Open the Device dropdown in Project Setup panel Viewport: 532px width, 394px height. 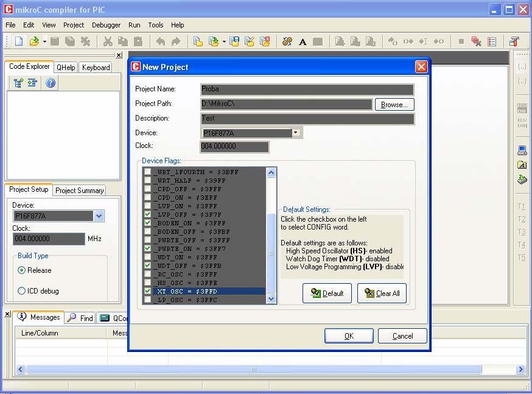pos(99,216)
